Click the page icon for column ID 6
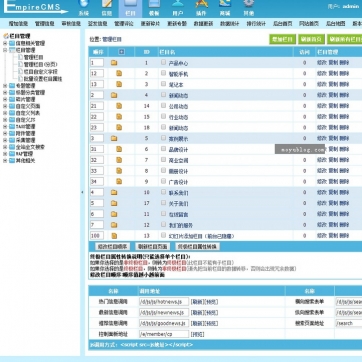 click(x=119, y=149)
